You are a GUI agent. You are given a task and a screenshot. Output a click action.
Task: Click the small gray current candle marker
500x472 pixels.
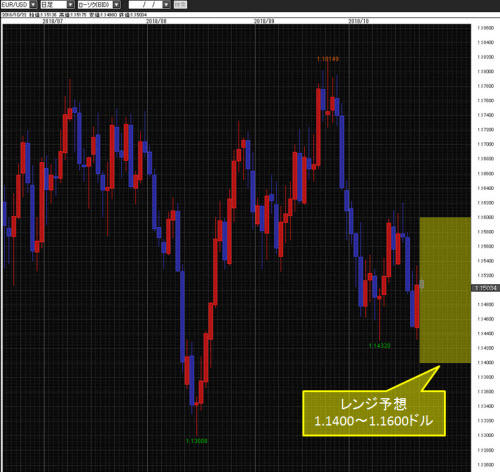422,284
